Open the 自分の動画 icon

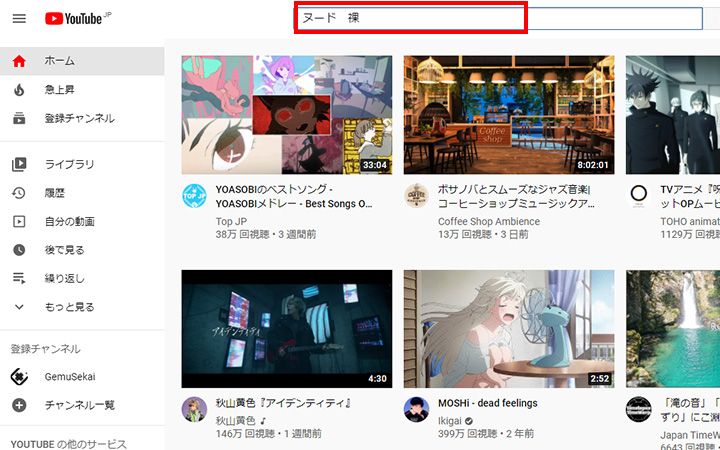tap(19, 221)
